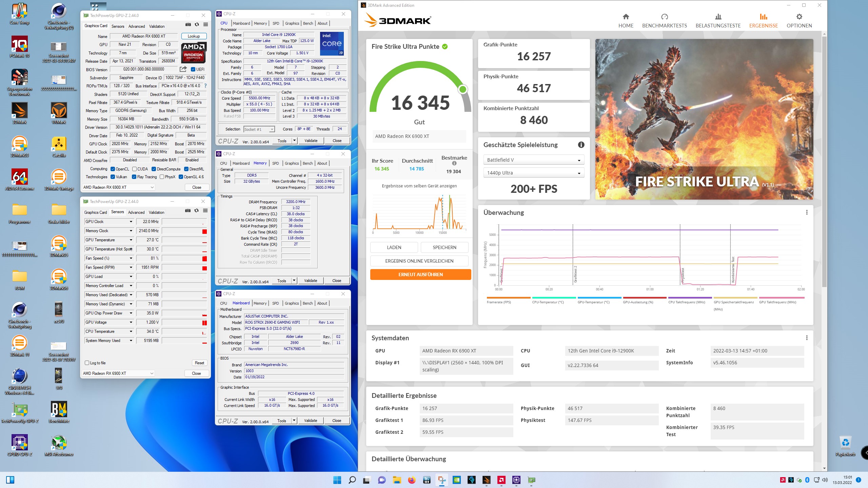Open GPU selector dropdown in GPU-Z Sensors window
Screen dimensions: 868x488
[x=118, y=373]
